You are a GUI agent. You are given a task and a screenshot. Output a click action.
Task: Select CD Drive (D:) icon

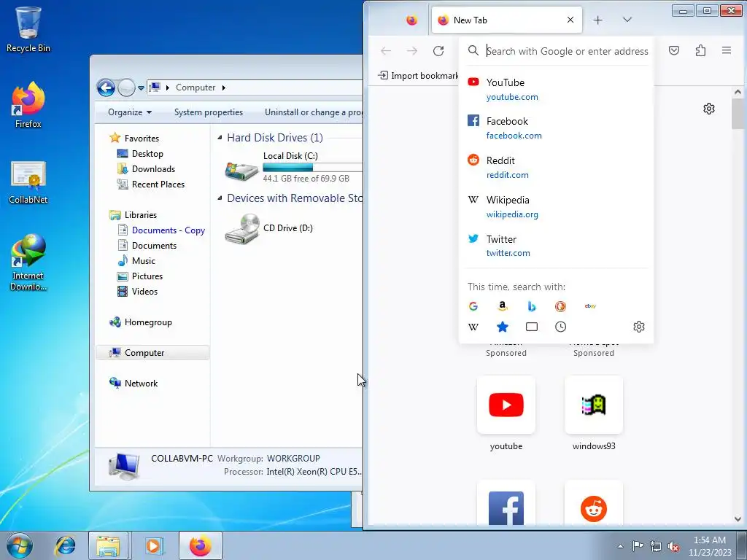click(x=242, y=228)
